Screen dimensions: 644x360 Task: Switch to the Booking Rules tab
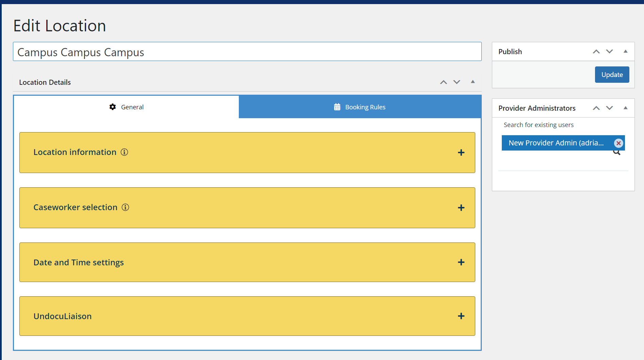coord(365,107)
